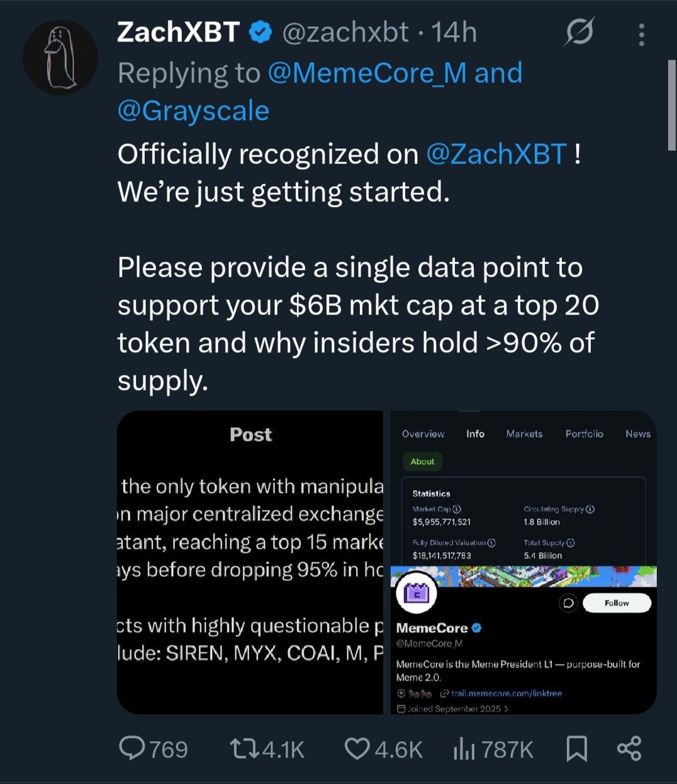Screen dimensions: 677x784
Task: Click the blue verified badge beside ZachXBT
Action: pos(261,32)
